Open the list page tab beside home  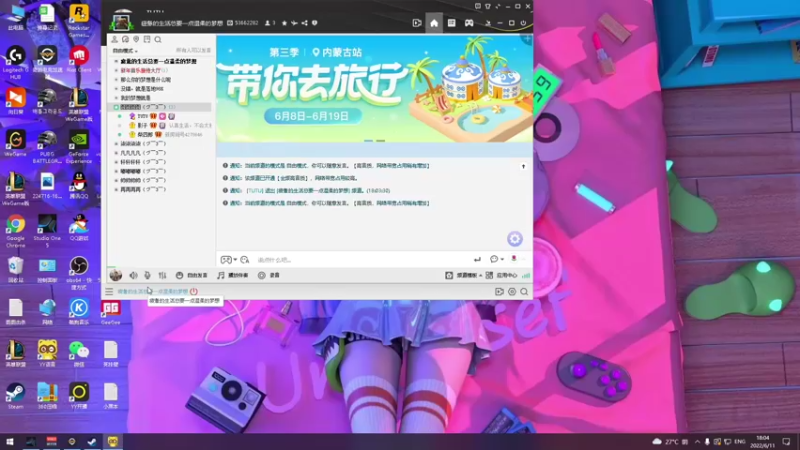452,23
